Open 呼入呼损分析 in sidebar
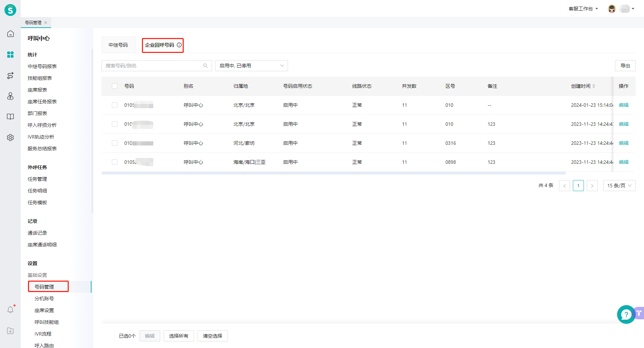This screenshot has width=644, height=348. 42,125
